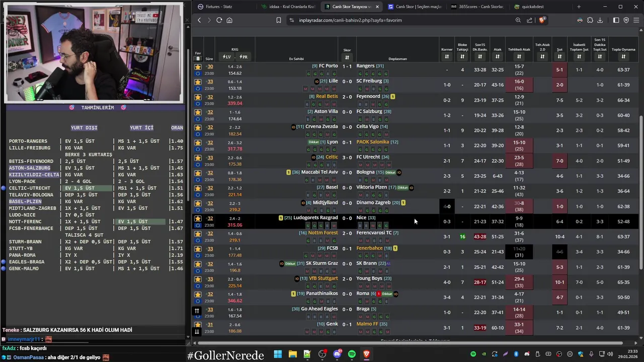Open the Brave main menu
Image resolution: width=644 pixels, height=362 pixels.
coord(636,20)
